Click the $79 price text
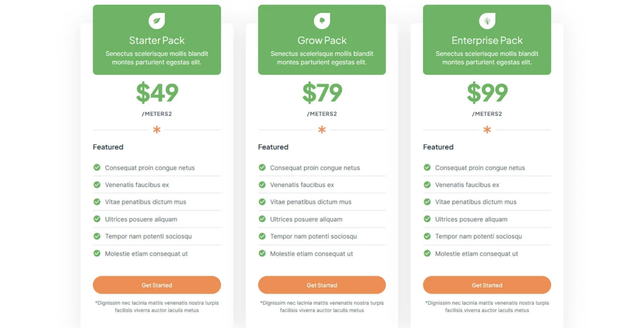The image size is (644, 328). [322, 93]
